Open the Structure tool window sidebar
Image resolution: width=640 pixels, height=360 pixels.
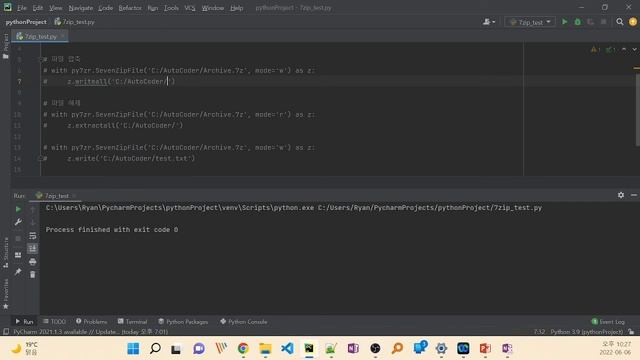point(5,252)
